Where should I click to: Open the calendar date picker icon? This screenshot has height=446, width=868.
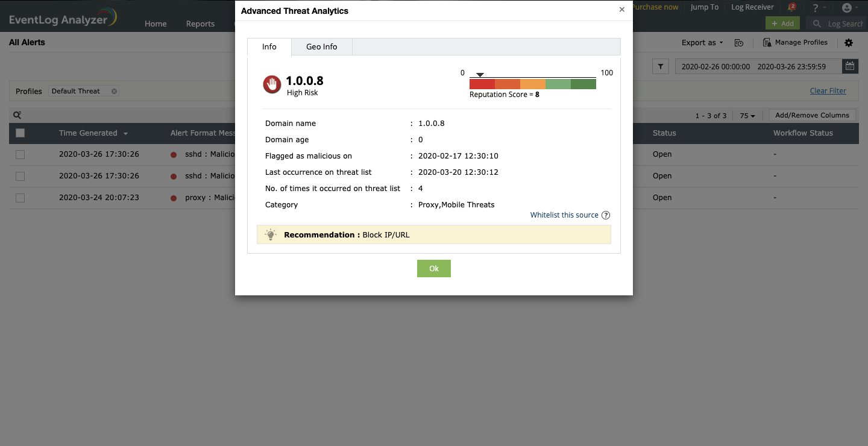coord(850,66)
